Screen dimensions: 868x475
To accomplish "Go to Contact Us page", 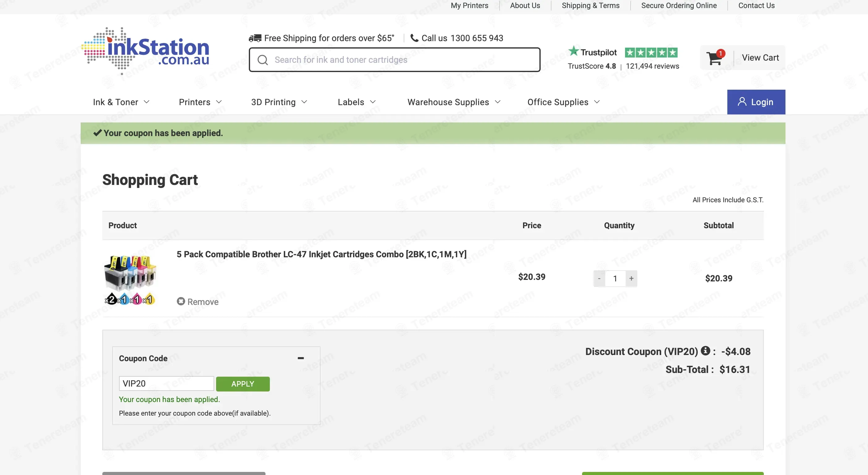I will (x=756, y=5).
